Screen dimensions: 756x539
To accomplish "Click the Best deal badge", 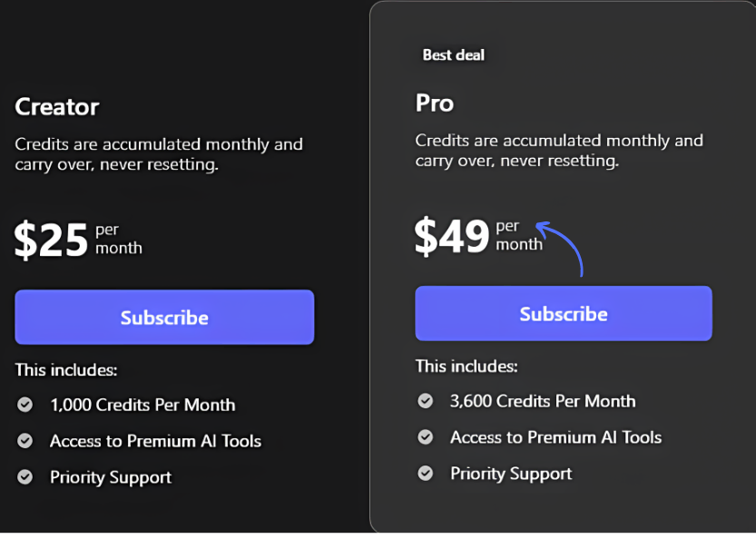I will tap(453, 55).
